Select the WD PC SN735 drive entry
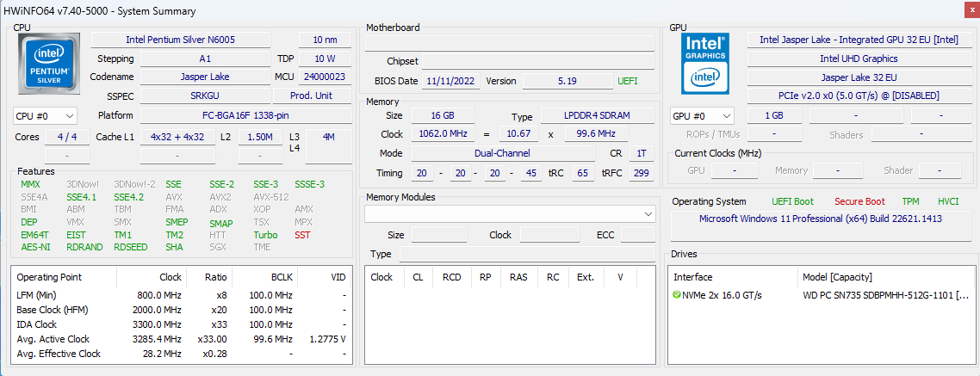Image resolution: width=980 pixels, height=376 pixels. pos(822,295)
